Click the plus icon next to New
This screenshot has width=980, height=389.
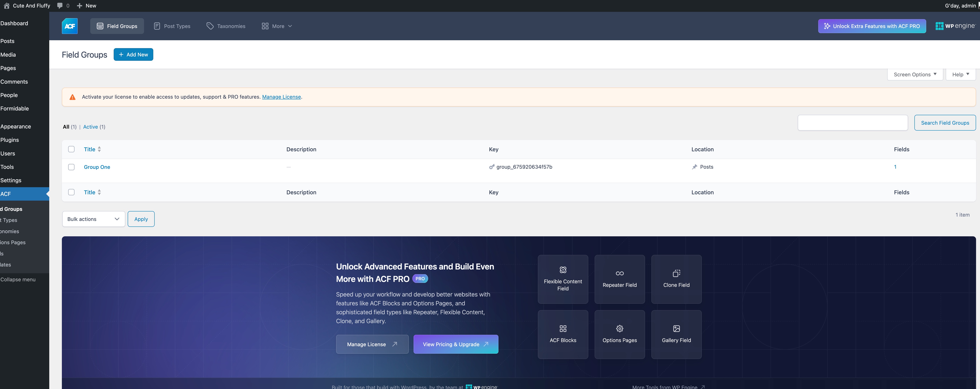pyautogui.click(x=80, y=5)
